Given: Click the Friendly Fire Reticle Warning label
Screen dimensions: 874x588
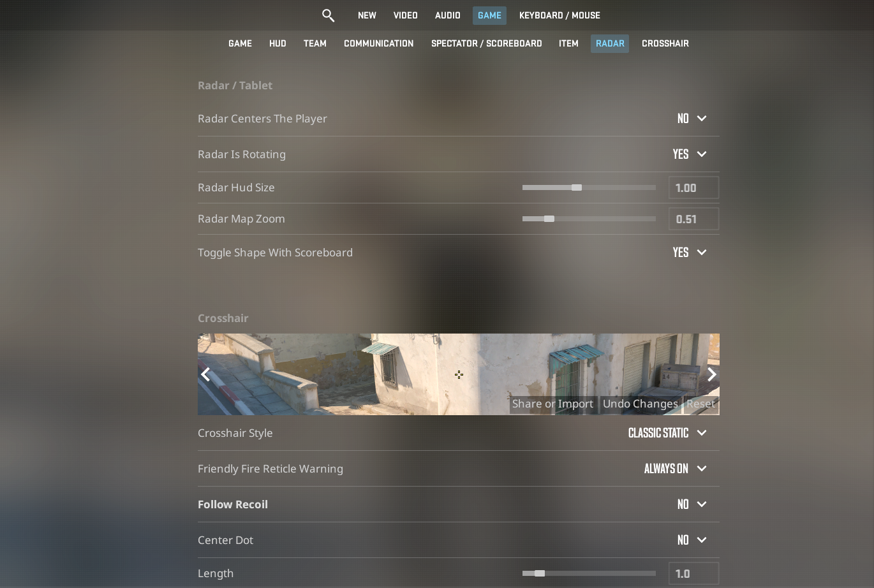Looking at the screenshot, I should (270, 469).
